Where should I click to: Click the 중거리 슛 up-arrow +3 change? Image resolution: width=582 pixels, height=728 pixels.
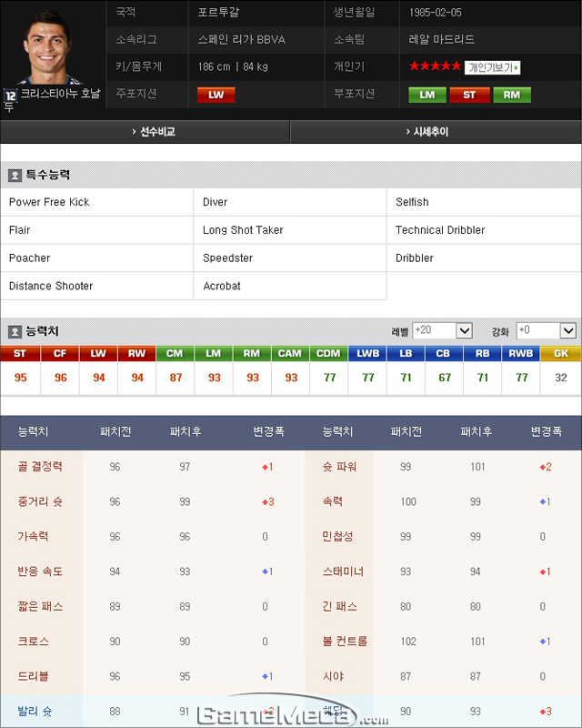tap(267, 501)
